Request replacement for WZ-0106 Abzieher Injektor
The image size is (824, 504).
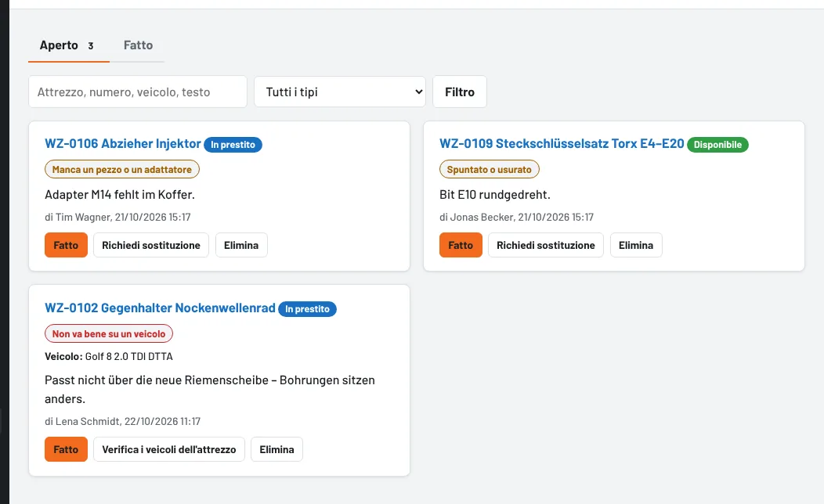(151, 245)
